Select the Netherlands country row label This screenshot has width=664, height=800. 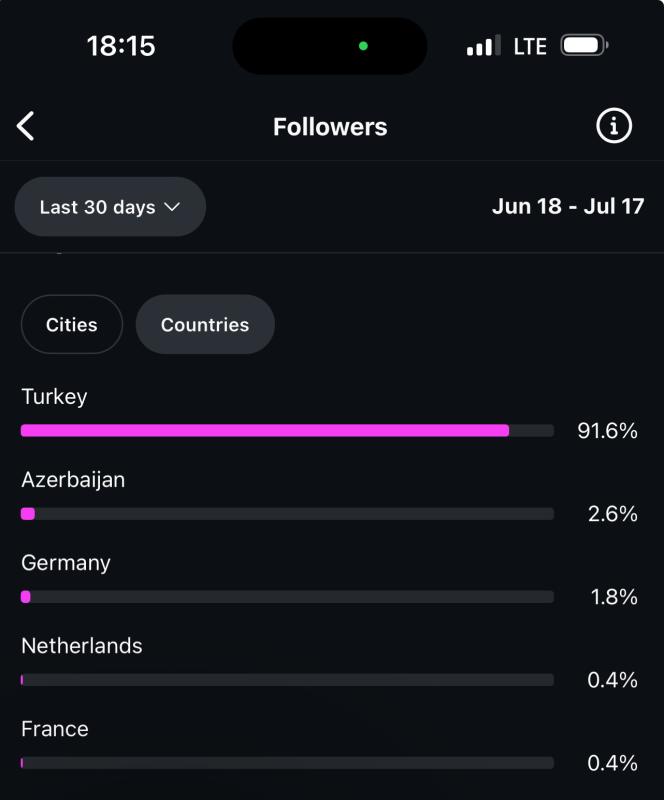click(x=82, y=646)
